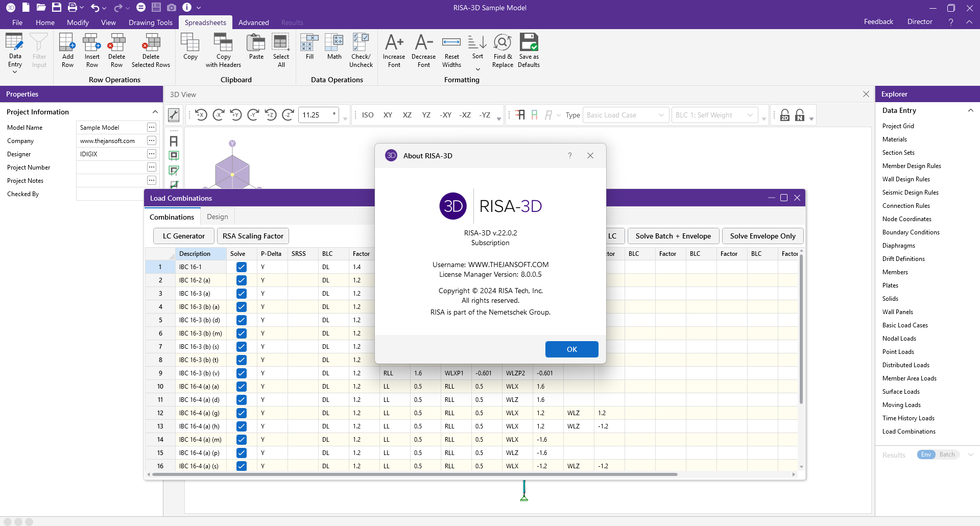This screenshot has width=980, height=526.
Task: Switch to the Home ribbon tab
Action: [45, 22]
